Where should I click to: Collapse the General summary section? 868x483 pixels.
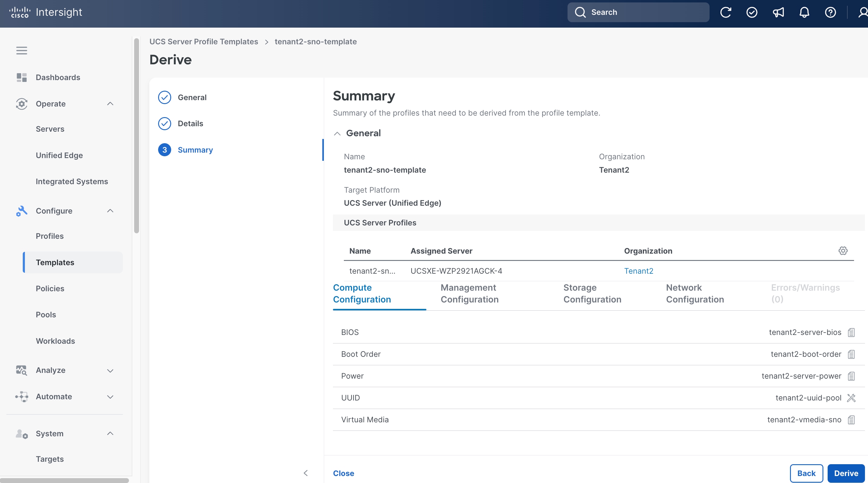337,133
